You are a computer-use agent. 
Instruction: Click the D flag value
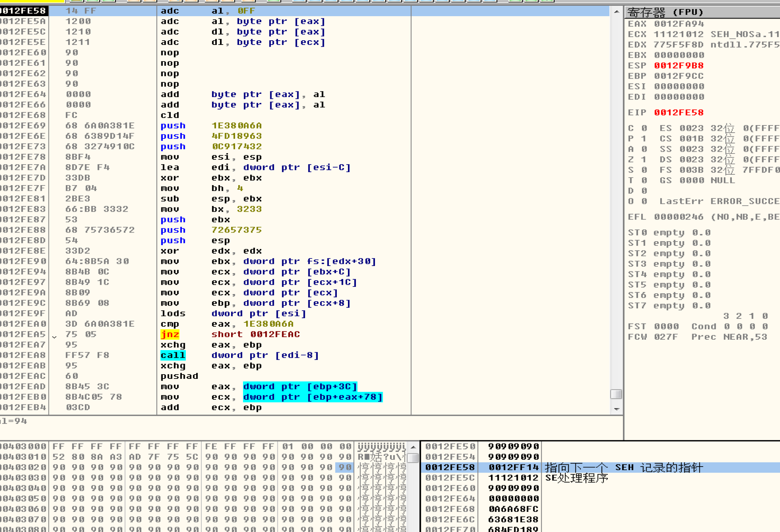[644, 191]
